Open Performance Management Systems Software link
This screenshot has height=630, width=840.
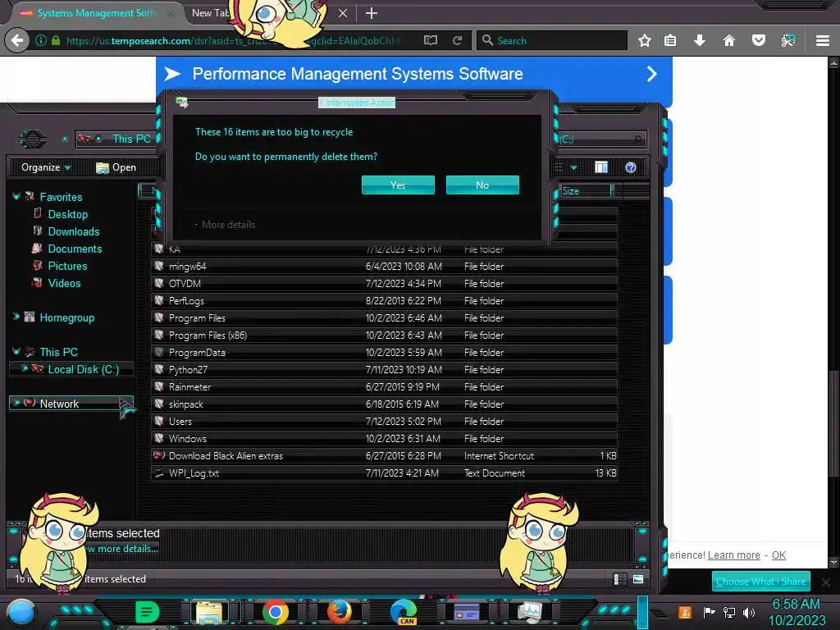coord(358,74)
